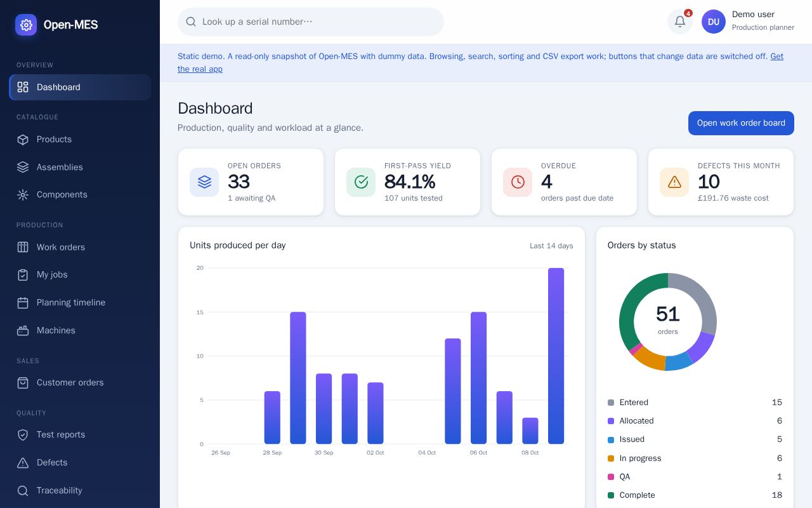Click the Defects This Month warning icon
Viewport: 812px width, 508px height.
pyautogui.click(x=674, y=182)
